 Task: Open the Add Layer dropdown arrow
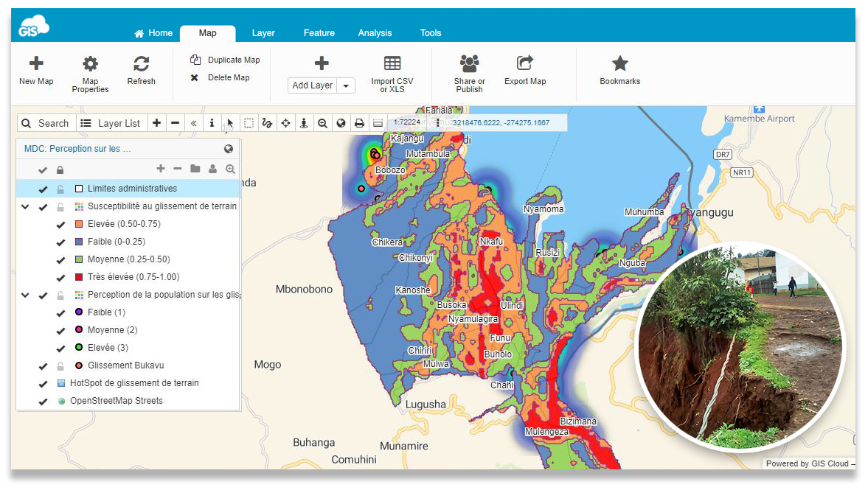(x=346, y=85)
